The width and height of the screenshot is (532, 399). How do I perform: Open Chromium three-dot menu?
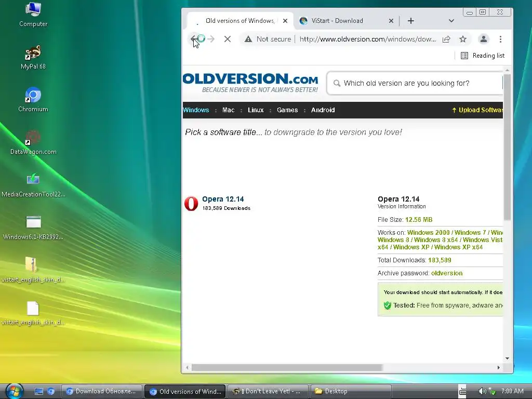(500, 39)
